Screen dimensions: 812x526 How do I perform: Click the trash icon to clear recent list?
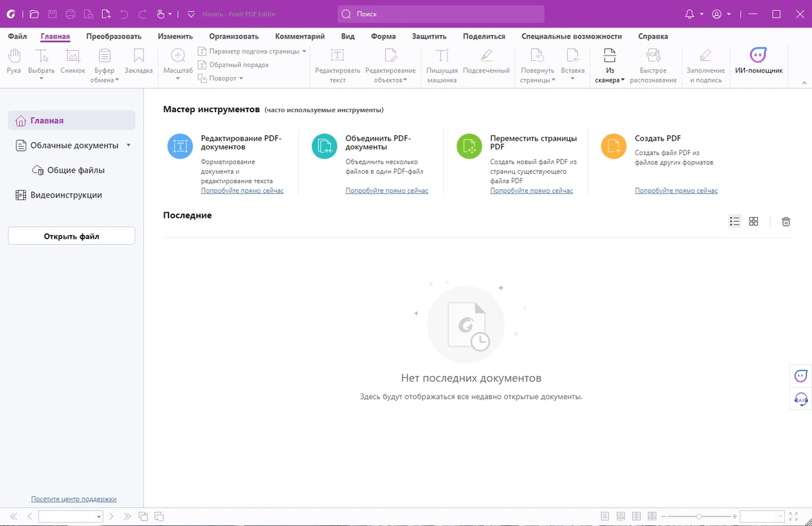point(786,222)
